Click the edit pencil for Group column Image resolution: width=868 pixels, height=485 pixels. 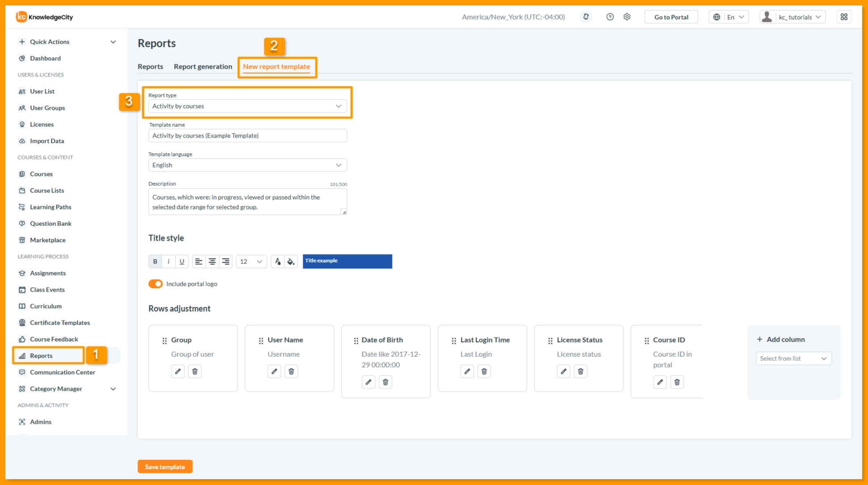(178, 371)
